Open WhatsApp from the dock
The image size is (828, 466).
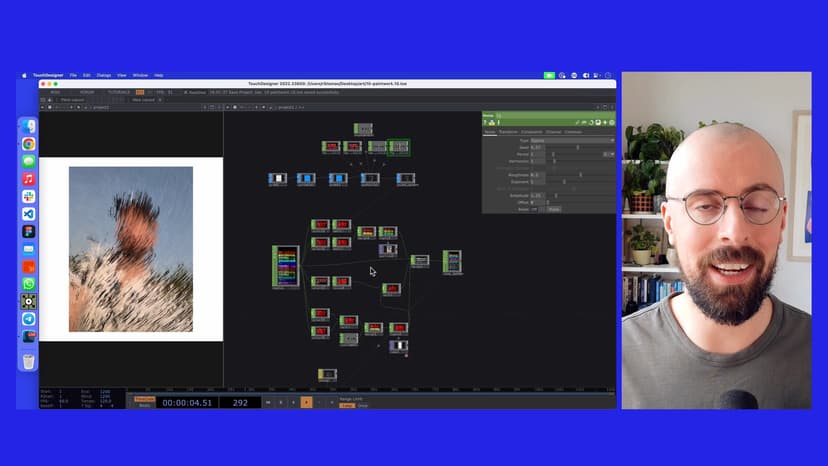[29, 284]
